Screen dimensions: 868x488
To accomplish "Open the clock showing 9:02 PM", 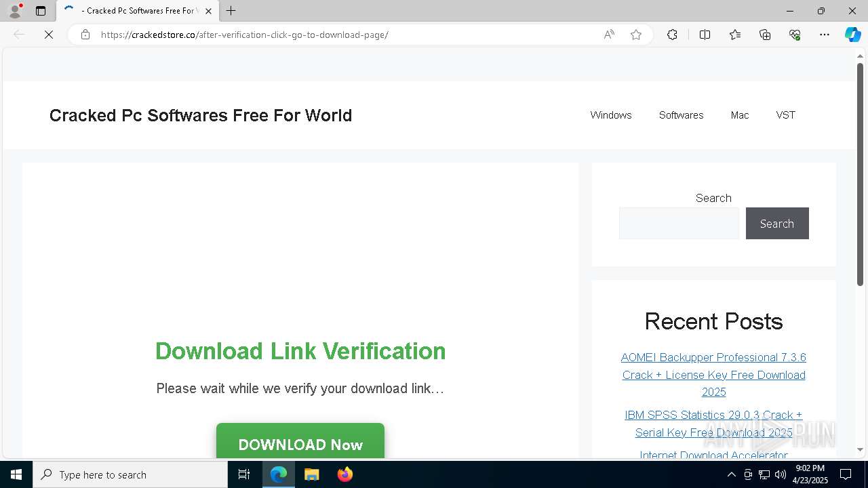I will coord(811,474).
